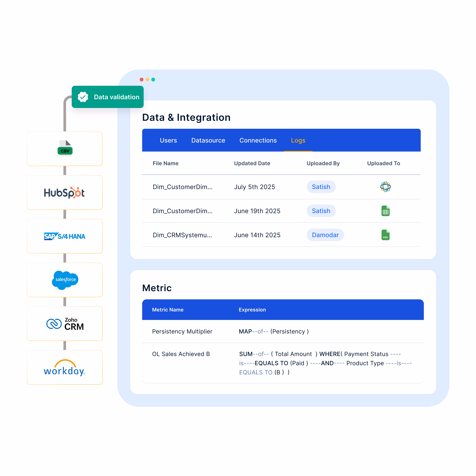This screenshot has width=476, height=476.
Task: Click the June 14th 2025 date cell
Action: pyautogui.click(x=257, y=235)
